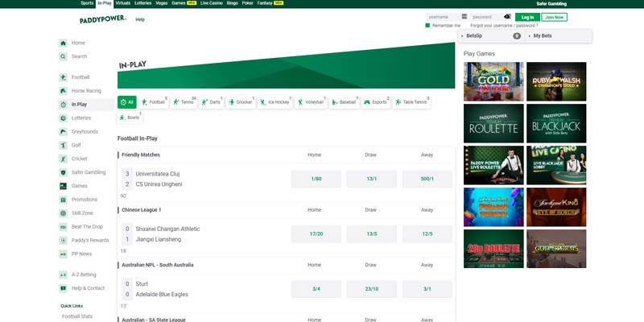Open the Cricket icon in sidebar
Screen dimensions: 644x322
click(x=63, y=159)
